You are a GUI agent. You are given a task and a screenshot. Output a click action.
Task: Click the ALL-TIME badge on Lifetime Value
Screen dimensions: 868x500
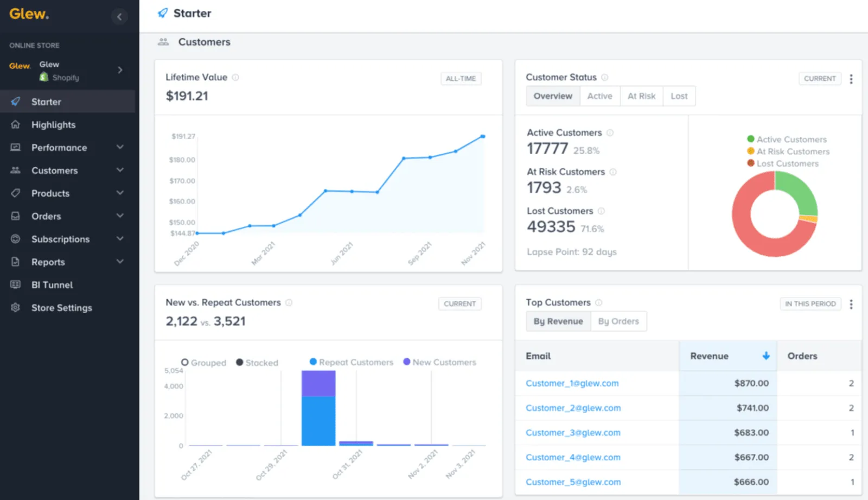461,79
